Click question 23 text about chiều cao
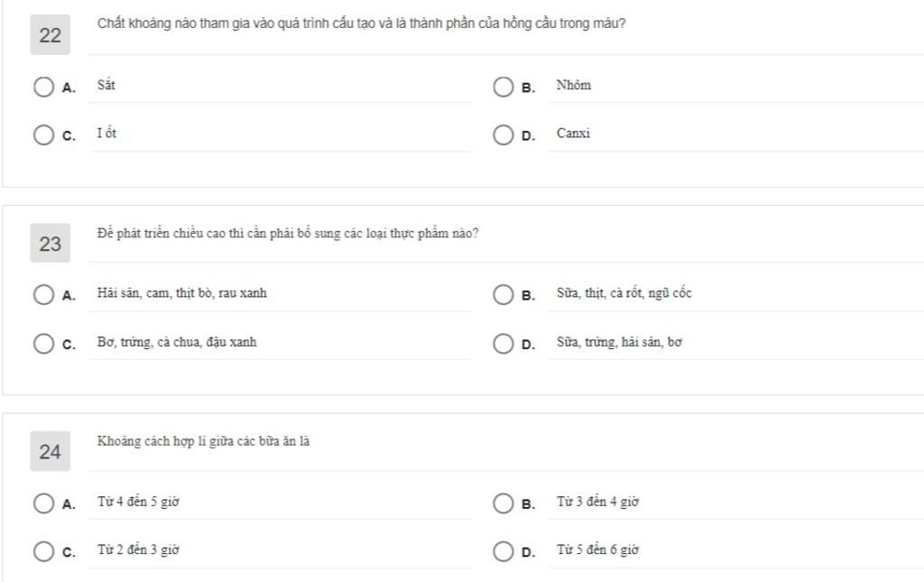Image resolution: width=924 pixels, height=582 pixels. [288, 234]
